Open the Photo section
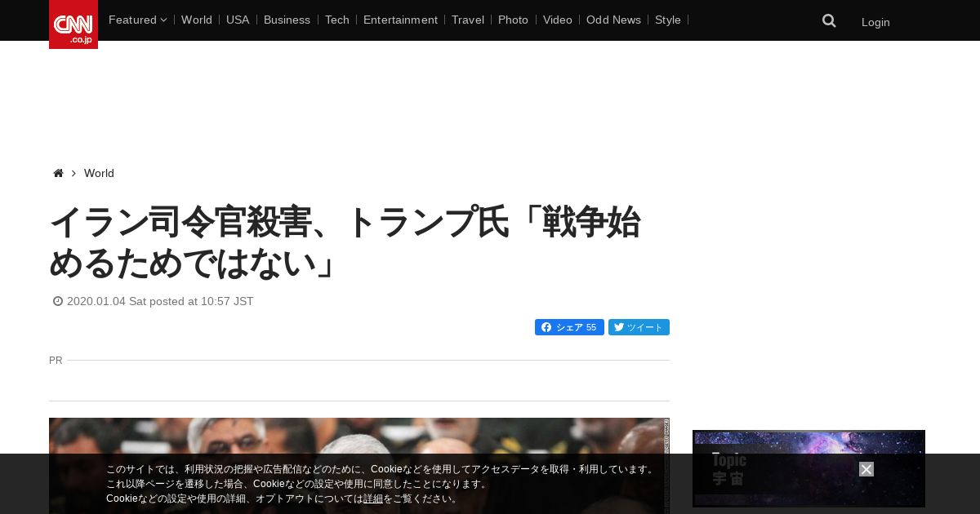The width and height of the screenshot is (980, 514). point(513,20)
